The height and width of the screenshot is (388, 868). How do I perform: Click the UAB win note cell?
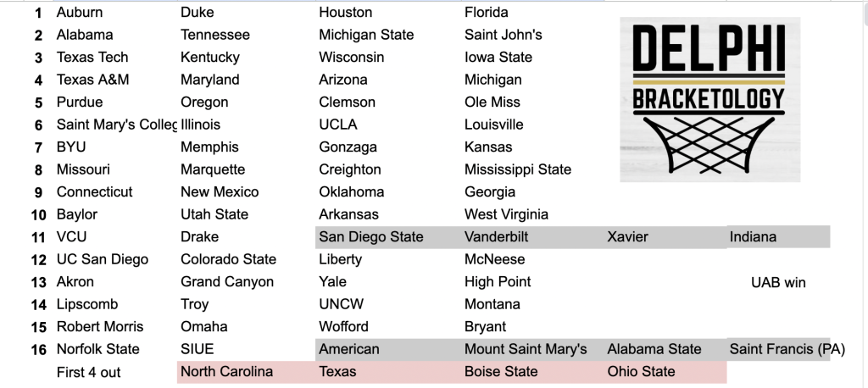[778, 283]
